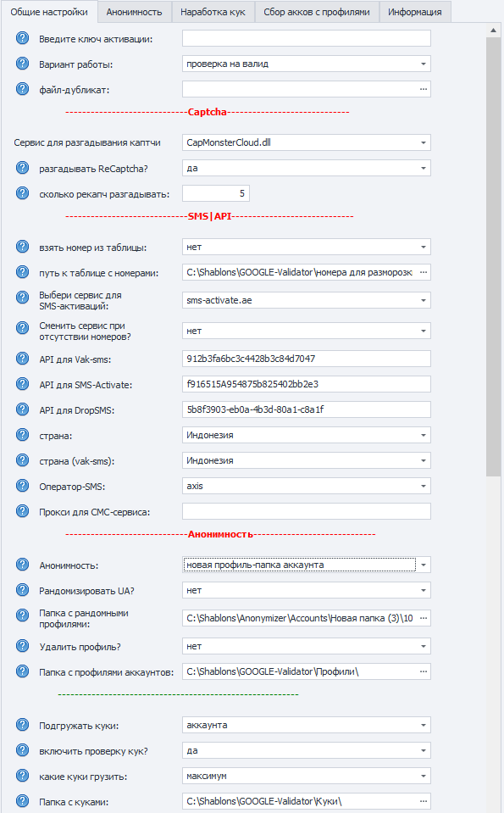Click help icon beside сколько рекапч разгадывать

pos(22,193)
